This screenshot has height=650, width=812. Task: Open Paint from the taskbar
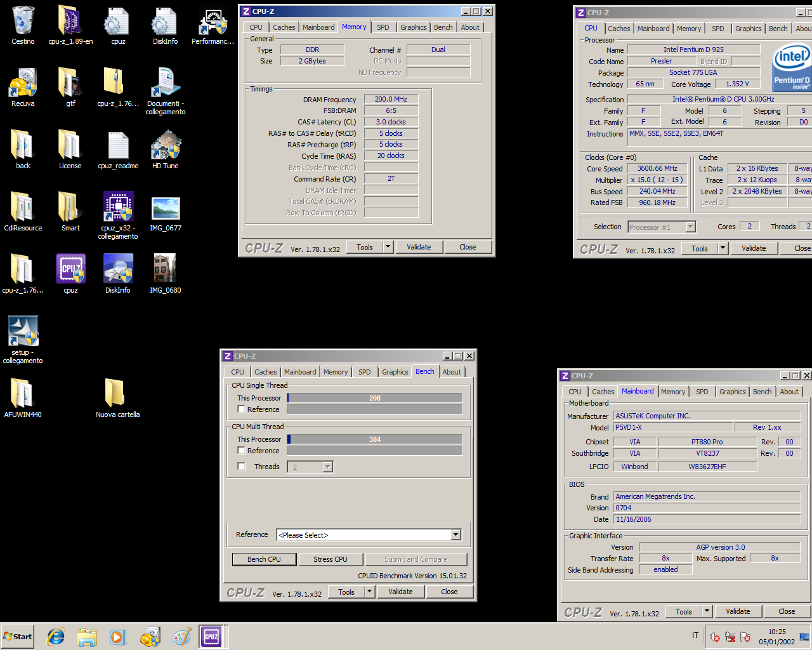(181, 637)
